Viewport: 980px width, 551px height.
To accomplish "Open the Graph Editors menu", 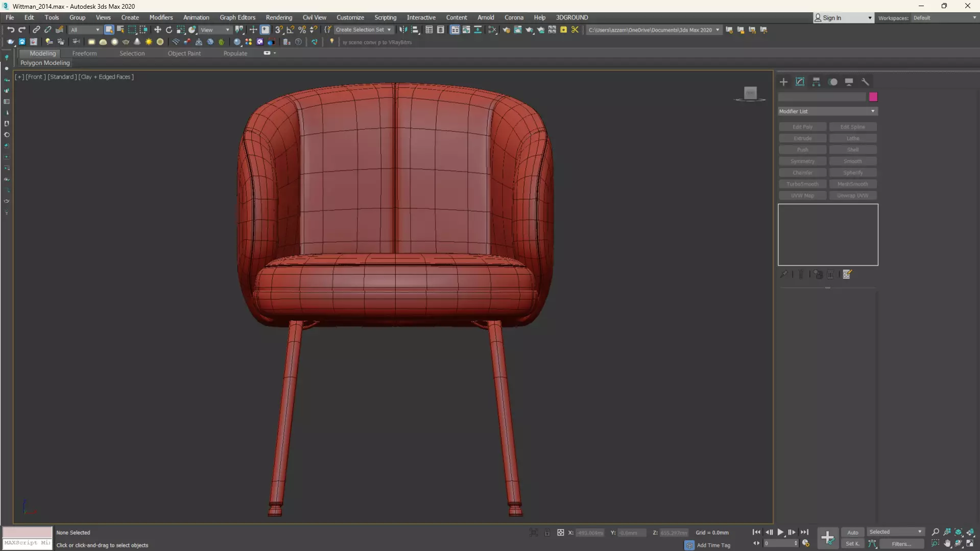I will coord(237,17).
